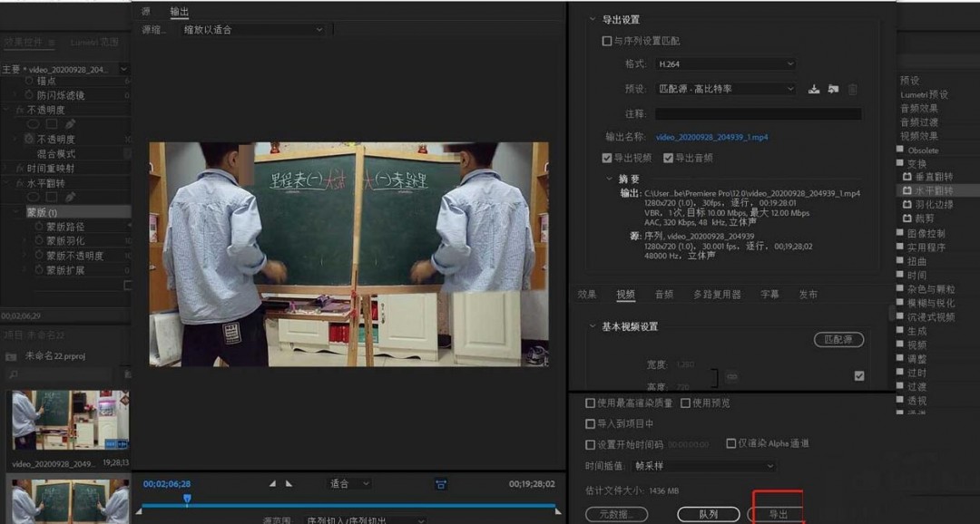Create a 4-point polygon mask for opacity

[x=53, y=123]
